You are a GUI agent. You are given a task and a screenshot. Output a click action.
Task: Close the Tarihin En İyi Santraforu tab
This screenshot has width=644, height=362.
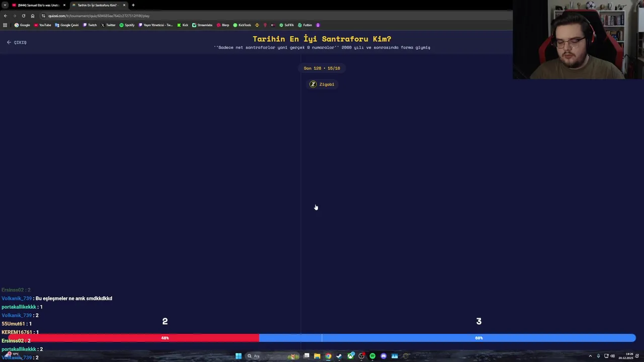click(x=124, y=5)
